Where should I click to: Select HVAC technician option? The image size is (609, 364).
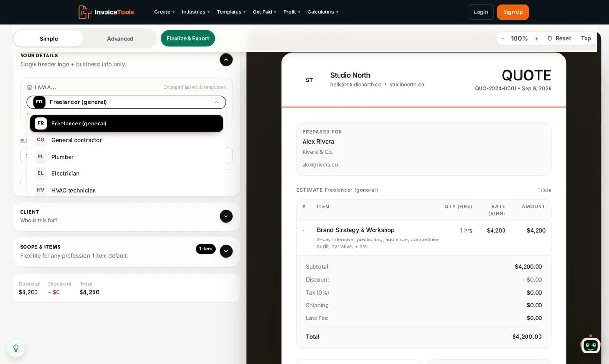[x=126, y=190]
